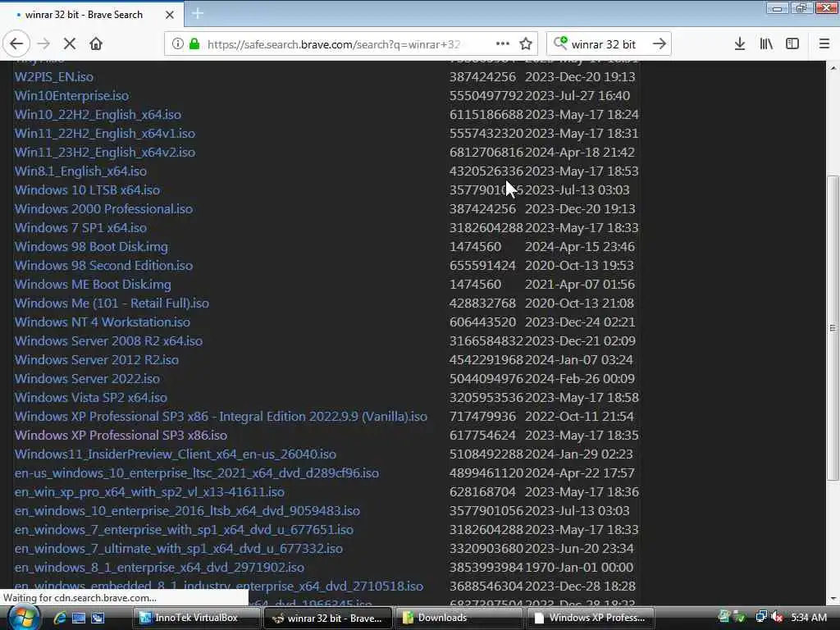Stop loading the page
840x630 pixels.
tap(70, 44)
